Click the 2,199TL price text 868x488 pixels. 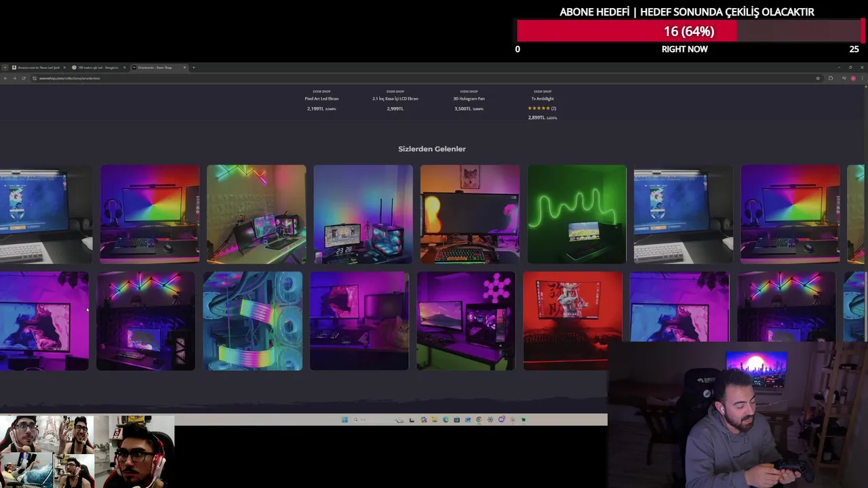tap(315, 109)
